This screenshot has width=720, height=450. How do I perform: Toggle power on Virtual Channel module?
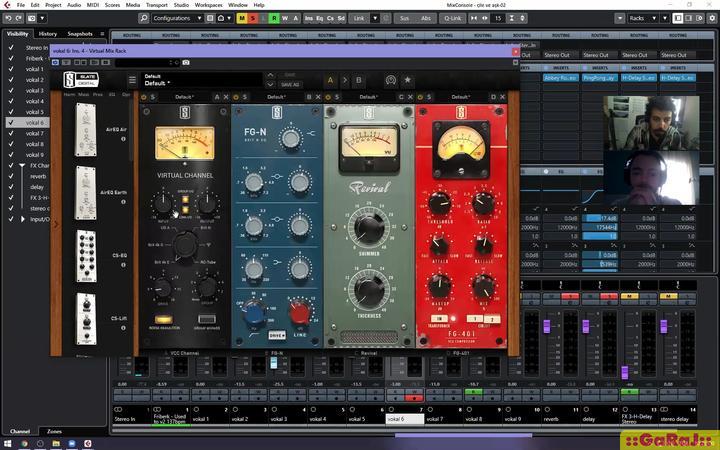click(144, 97)
